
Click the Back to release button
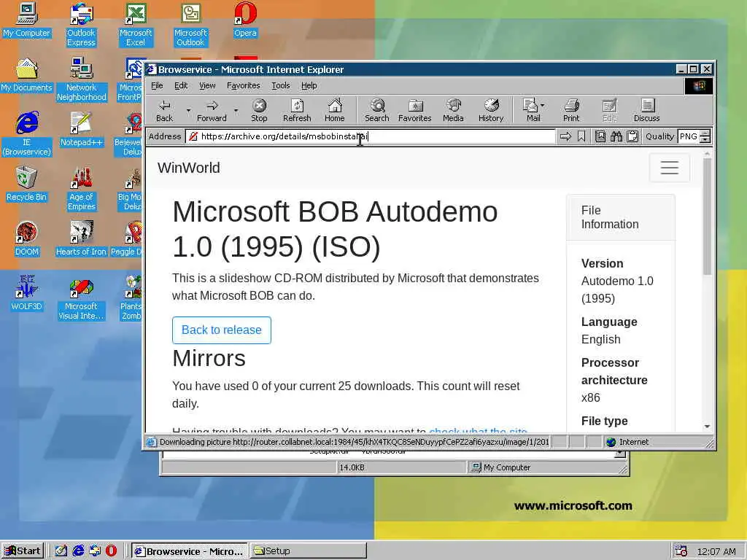pos(222,330)
